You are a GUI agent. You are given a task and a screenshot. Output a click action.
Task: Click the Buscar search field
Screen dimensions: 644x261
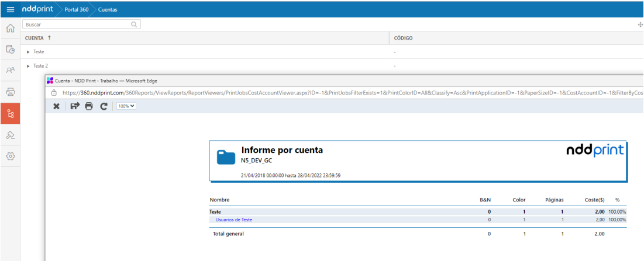[76, 25]
